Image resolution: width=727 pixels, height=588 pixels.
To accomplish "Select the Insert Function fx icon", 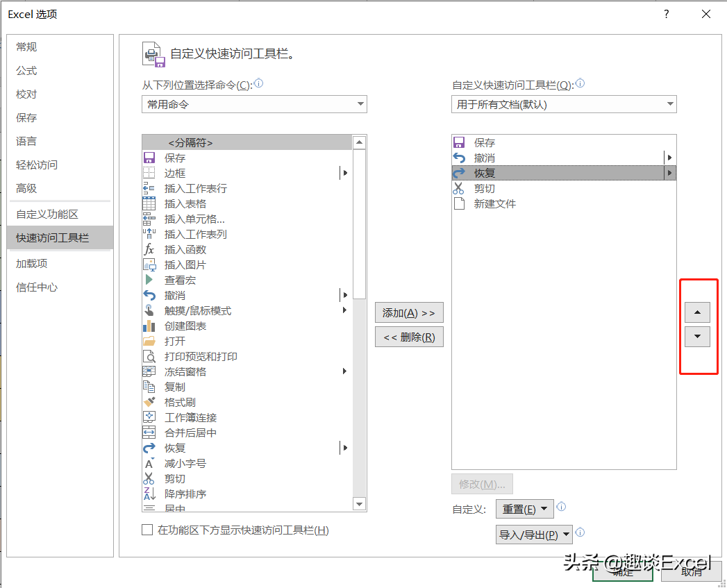I will tap(149, 249).
